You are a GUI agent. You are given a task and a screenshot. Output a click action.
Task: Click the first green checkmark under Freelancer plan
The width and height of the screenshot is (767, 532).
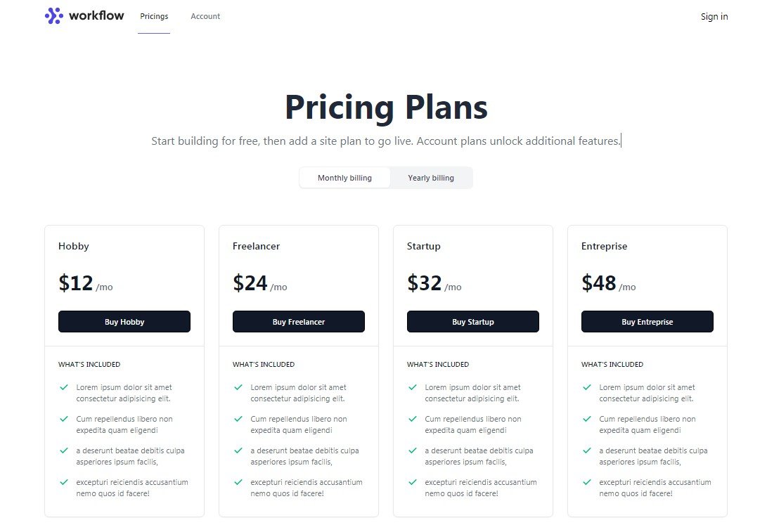pyautogui.click(x=238, y=387)
